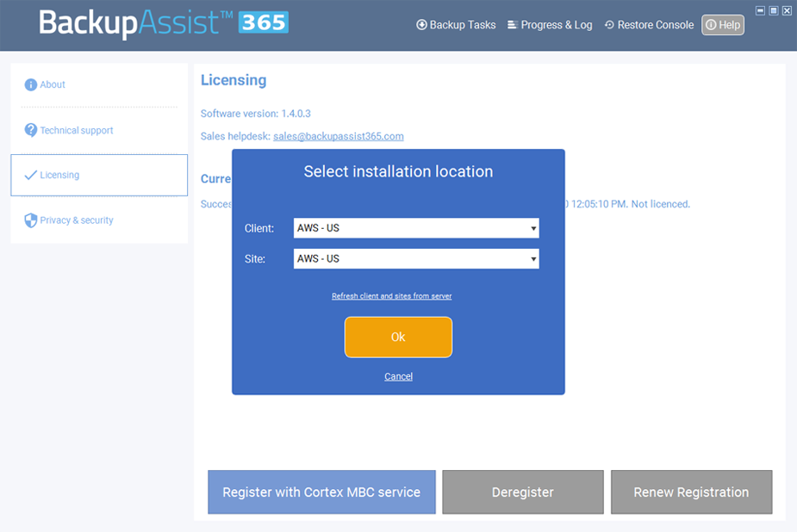This screenshot has height=532, width=797.
Task: Click the BackupAssist 365 logo
Action: coord(164,23)
